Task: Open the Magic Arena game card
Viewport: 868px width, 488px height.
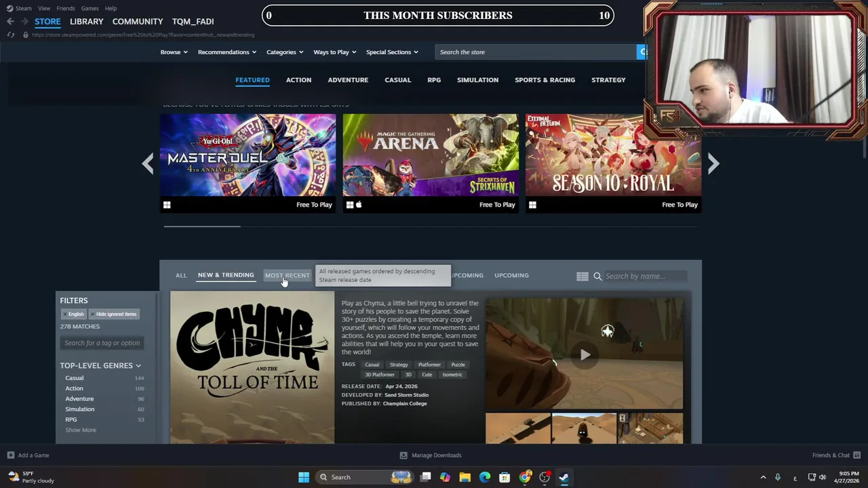Action: (431, 163)
